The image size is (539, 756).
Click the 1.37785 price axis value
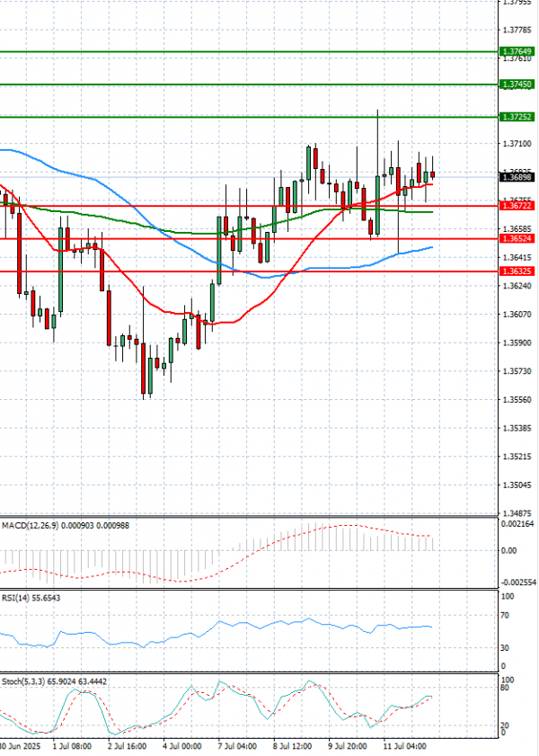coord(517,31)
